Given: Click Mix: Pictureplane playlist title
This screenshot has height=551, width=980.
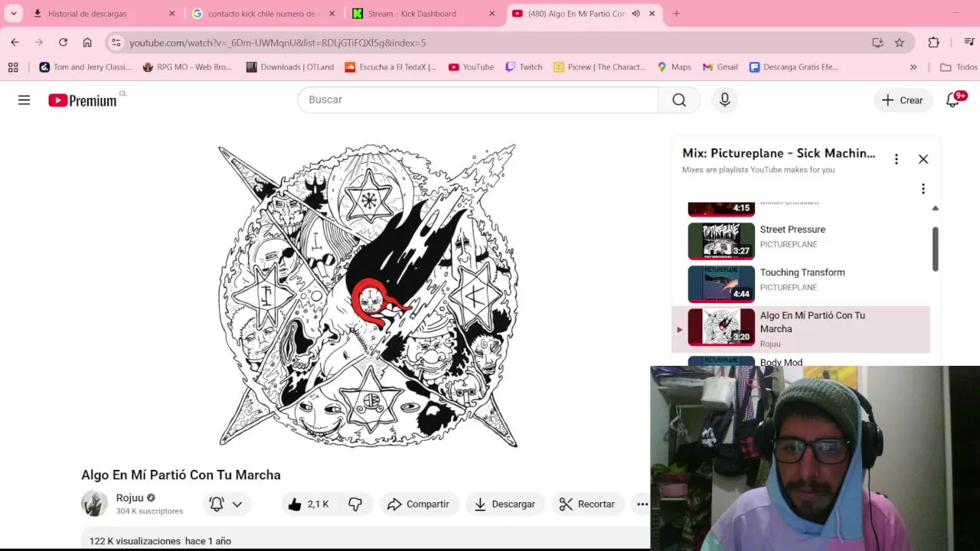Looking at the screenshot, I should [779, 153].
